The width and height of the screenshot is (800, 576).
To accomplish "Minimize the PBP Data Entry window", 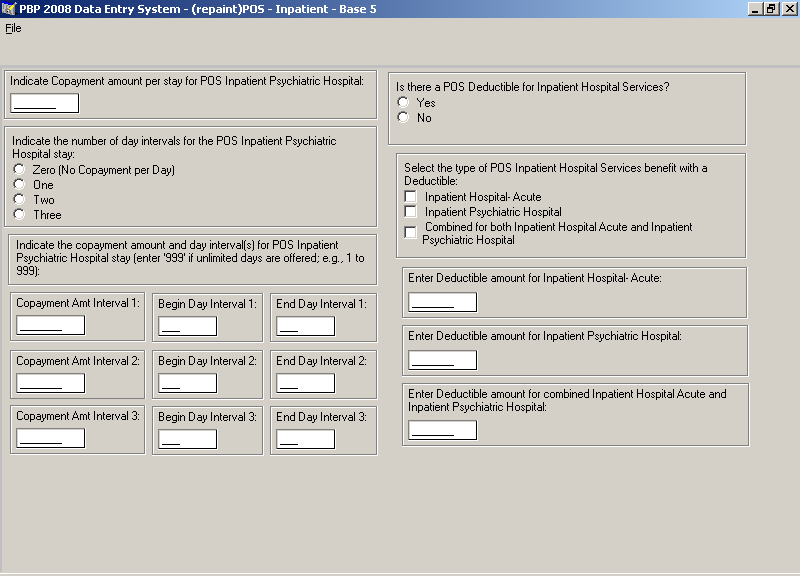I will coord(755,9).
